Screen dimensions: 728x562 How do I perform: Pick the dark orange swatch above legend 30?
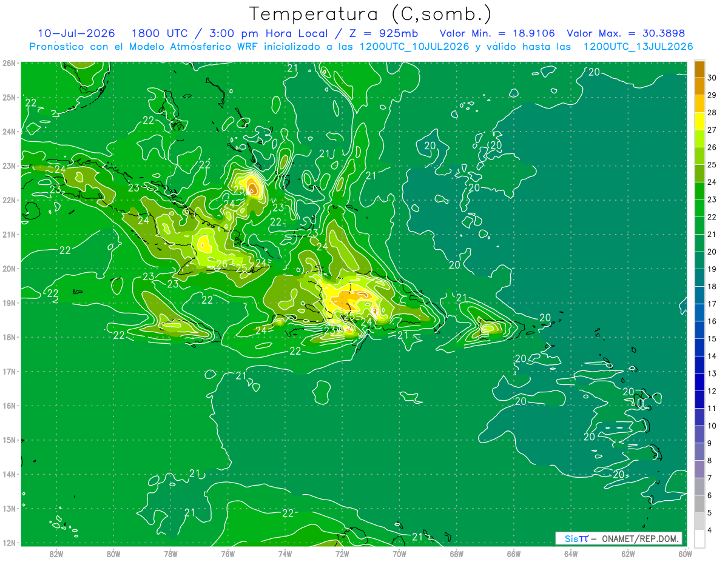tap(699, 69)
